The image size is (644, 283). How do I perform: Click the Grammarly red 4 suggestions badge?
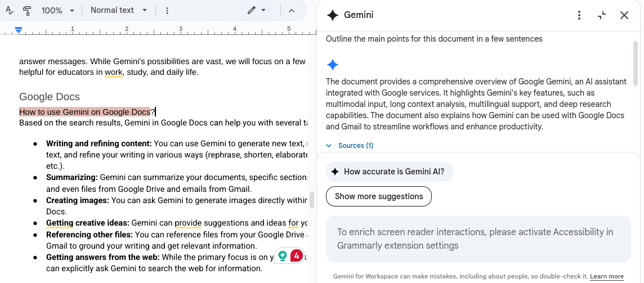pos(297,256)
